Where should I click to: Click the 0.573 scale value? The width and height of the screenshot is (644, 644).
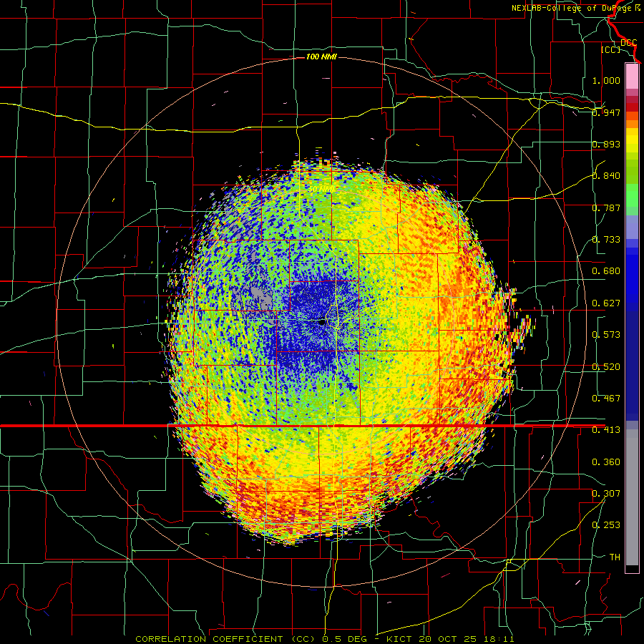tap(606, 335)
